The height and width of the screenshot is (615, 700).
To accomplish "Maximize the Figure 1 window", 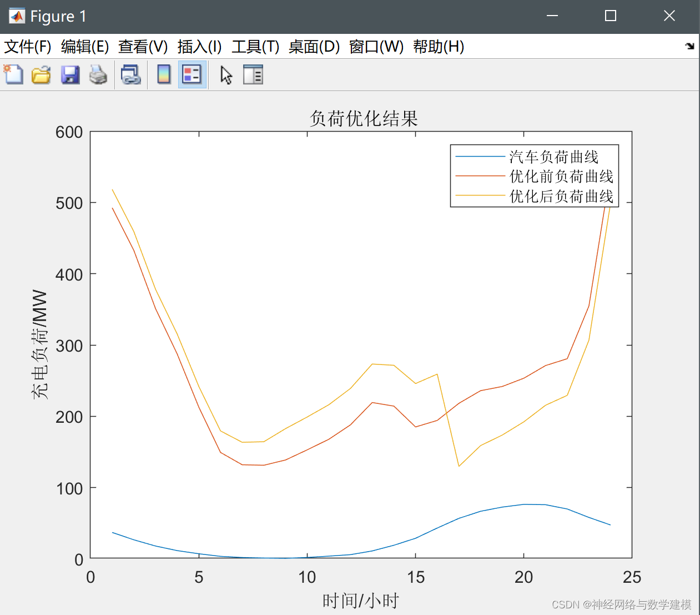I will (x=611, y=16).
